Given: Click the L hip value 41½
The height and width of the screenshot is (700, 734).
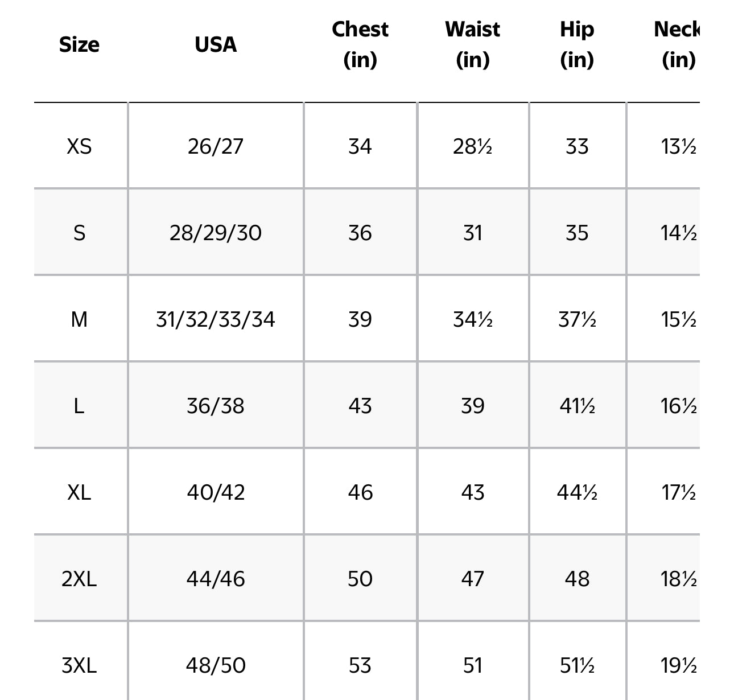Looking at the screenshot, I should point(577,406).
